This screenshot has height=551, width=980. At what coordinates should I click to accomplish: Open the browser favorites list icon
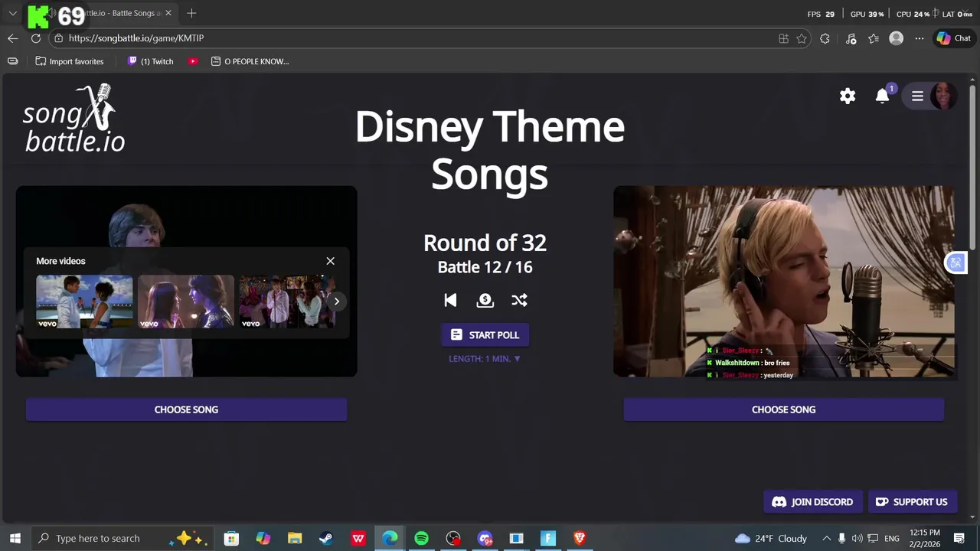click(874, 38)
